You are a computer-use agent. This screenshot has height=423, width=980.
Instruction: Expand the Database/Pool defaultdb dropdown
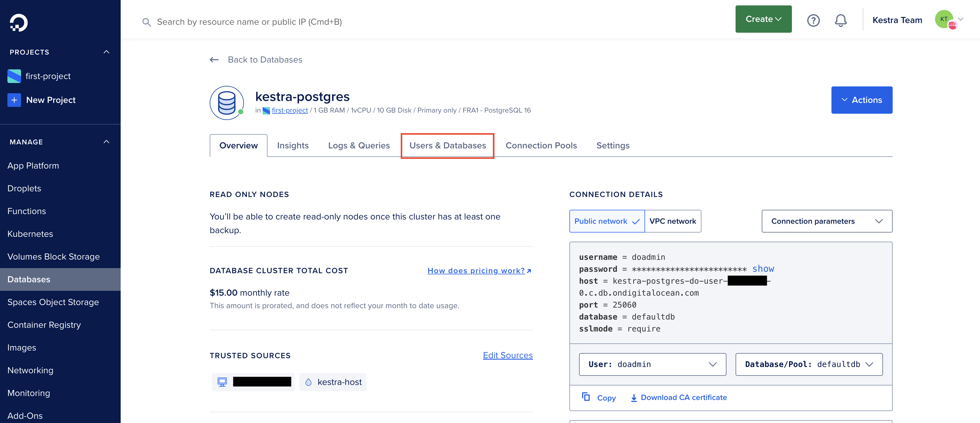click(x=808, y=364)
